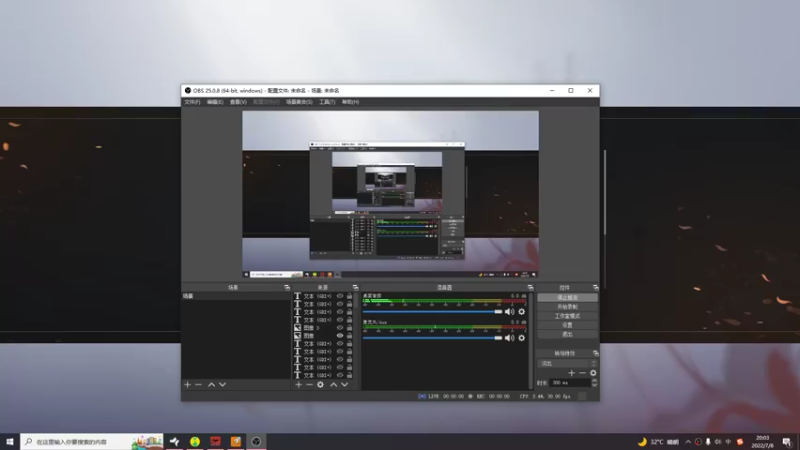
Task: Remove the transition with the minus icon
Action: point(582,373)
